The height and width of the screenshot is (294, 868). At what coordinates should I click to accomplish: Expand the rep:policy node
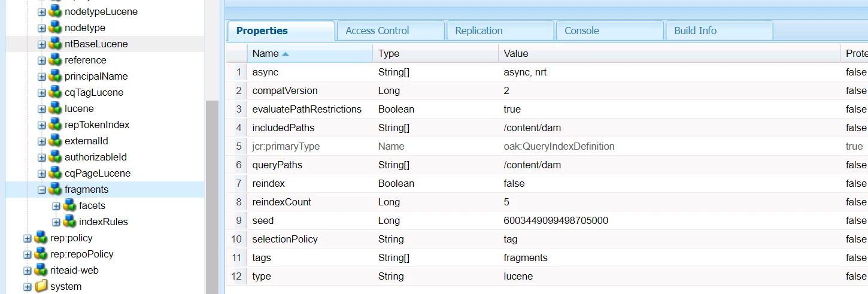[28, 238]
